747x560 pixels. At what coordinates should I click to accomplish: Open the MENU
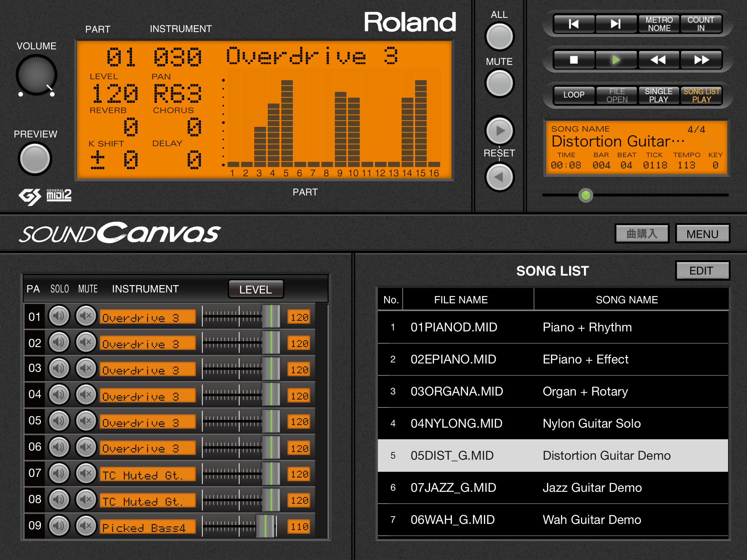(x=703, y=234)
